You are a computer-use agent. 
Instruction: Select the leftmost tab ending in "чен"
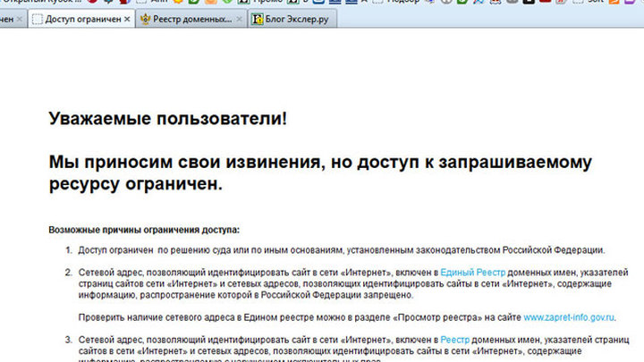click(x=5, y=19)
